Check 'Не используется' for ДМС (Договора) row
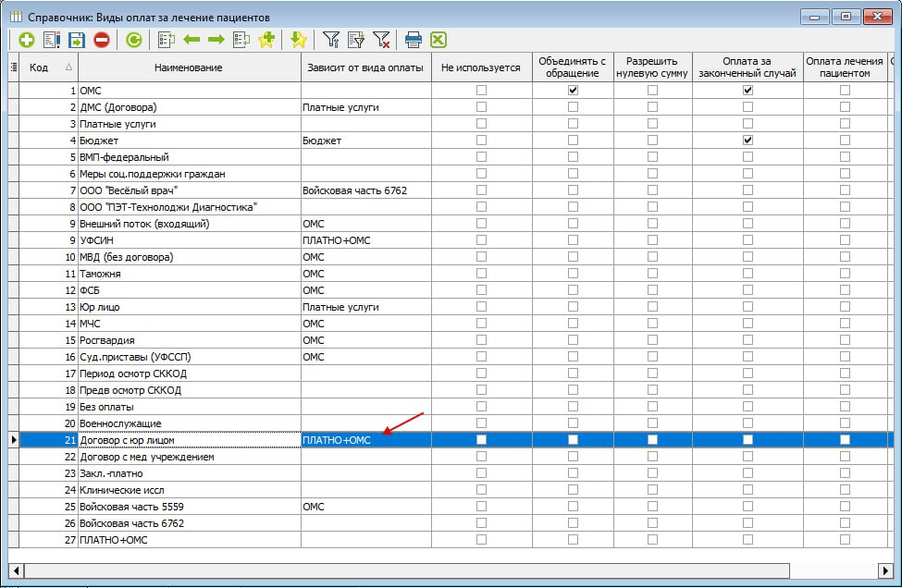The height and width of the screenshot is (588, 902). click(x=481, y=107)
